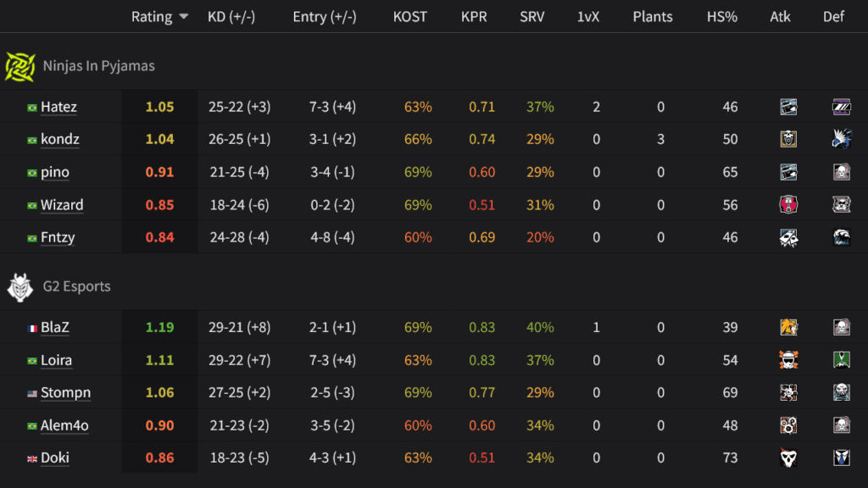Click kondz's defender operator icon
Image resolution: width=868 pixels, height=488 pixels.
tap(839, 139)
